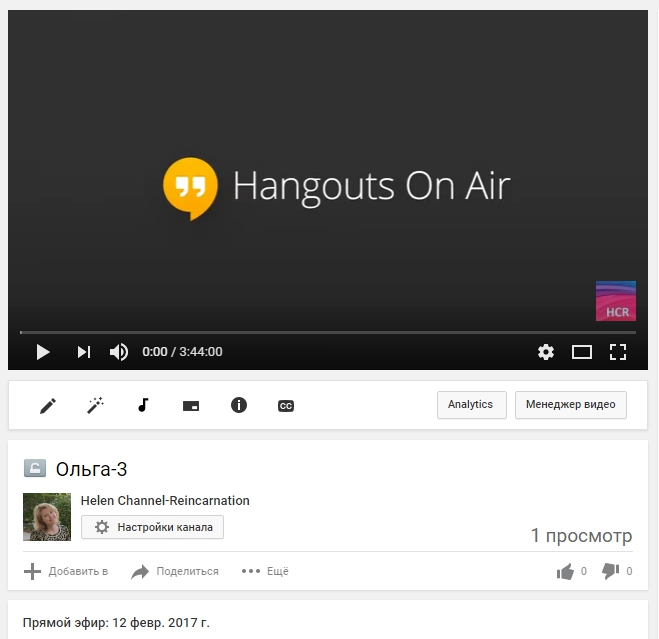
Task: Play the Hangouts On Air video
Action: [x=43, y=352]
